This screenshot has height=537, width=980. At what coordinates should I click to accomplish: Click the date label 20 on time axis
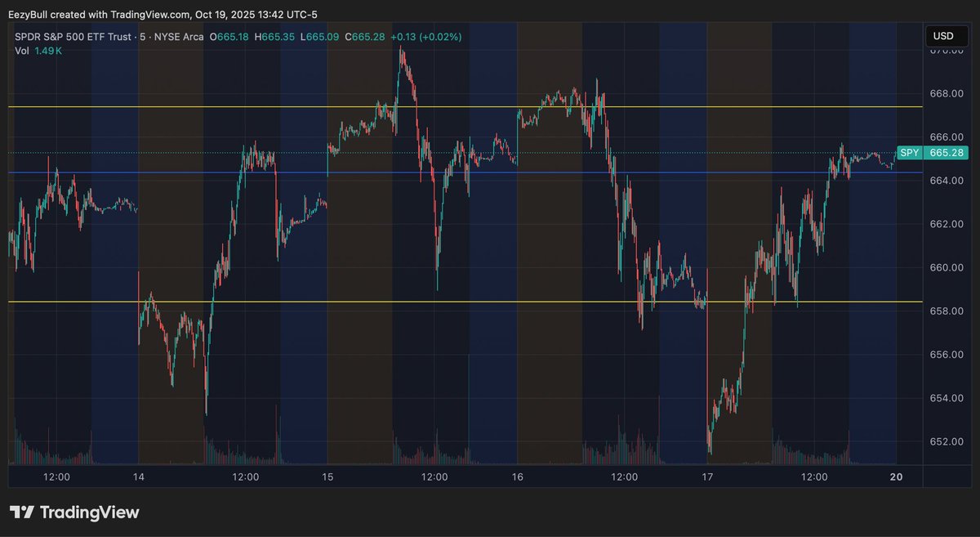(897, 477)
